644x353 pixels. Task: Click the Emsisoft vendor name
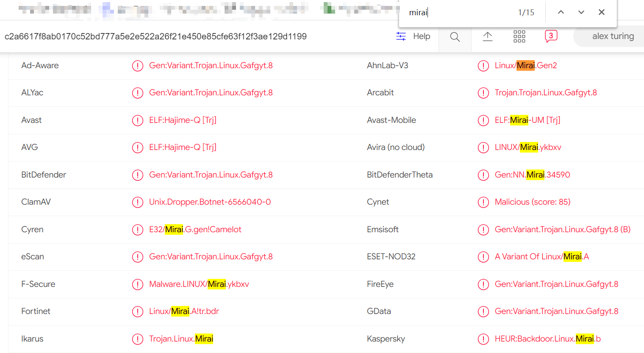(x=383, y=230)
